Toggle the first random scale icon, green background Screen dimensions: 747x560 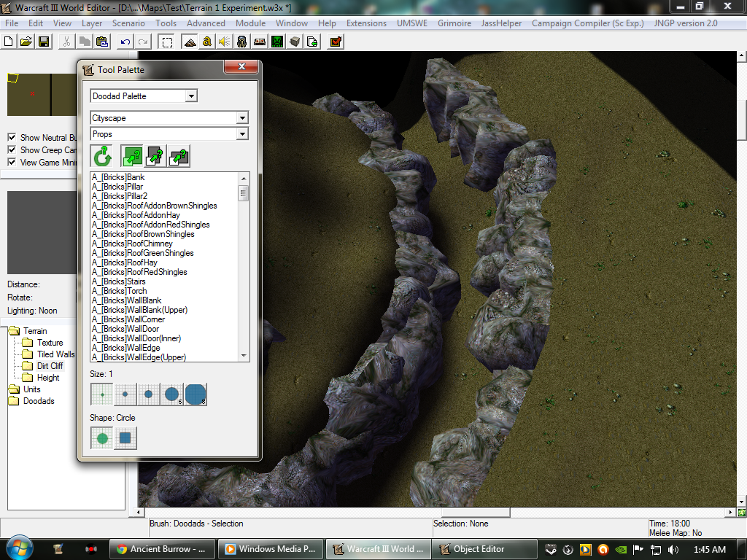pos(132,156)
